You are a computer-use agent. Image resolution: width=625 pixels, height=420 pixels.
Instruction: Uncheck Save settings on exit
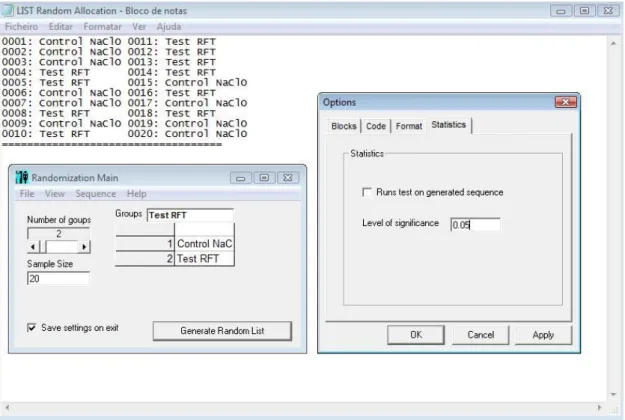pyautogui.click(x=31, y=328)
